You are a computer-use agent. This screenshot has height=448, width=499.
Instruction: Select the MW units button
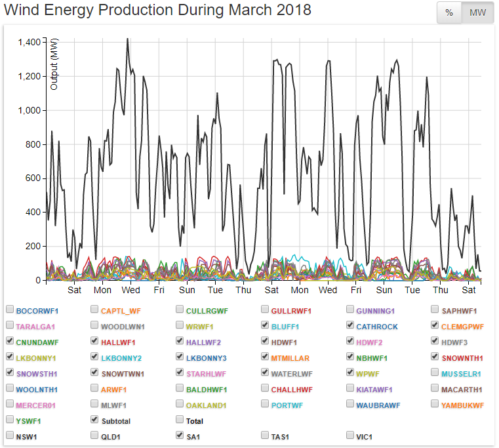coord(477,13)
